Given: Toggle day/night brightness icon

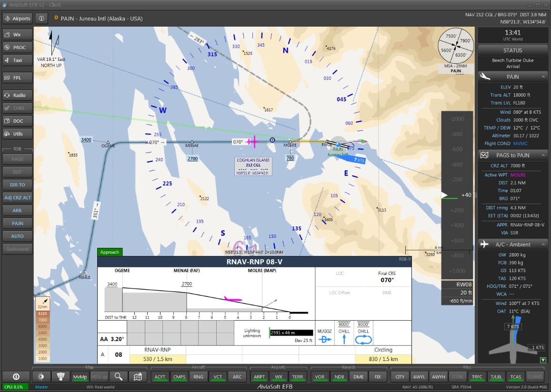Looking at the screenshot, I should click(x=41, y=377).
